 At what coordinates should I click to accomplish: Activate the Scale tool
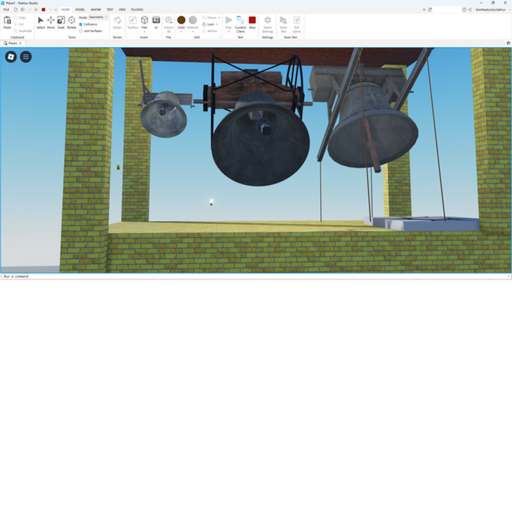(x=61, y=22)
